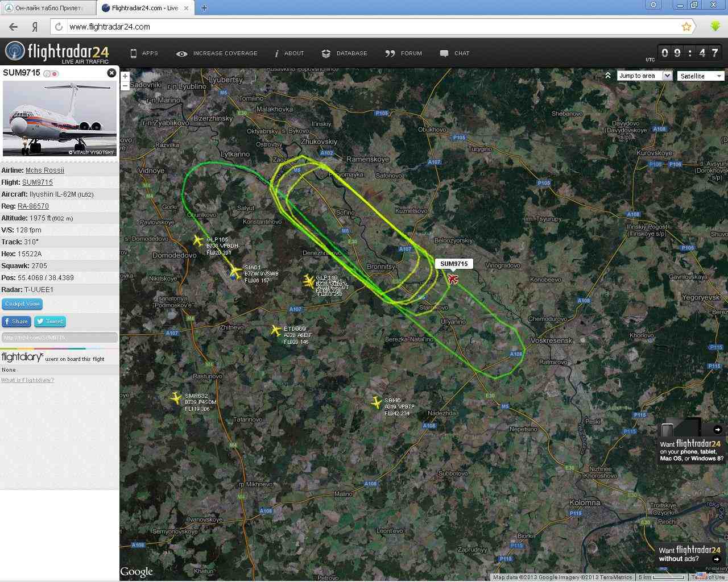Viewport: 728px width, 582px height.
Task: Click the Radar: T-UUEE1 row
Action: click(x=60, y=290)
